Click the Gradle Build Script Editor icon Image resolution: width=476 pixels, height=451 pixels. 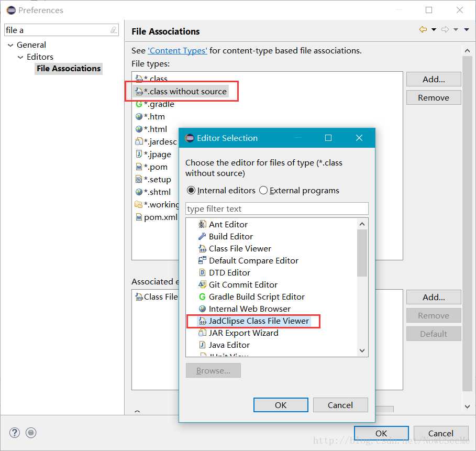pos(202,296)
